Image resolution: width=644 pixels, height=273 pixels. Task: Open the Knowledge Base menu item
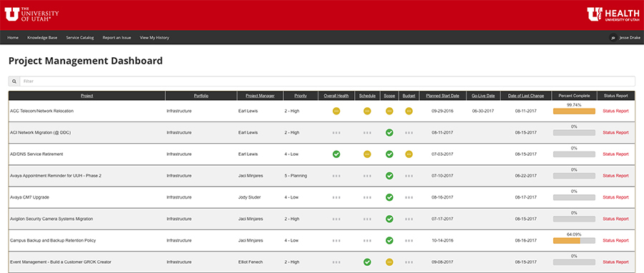point(42,38)
